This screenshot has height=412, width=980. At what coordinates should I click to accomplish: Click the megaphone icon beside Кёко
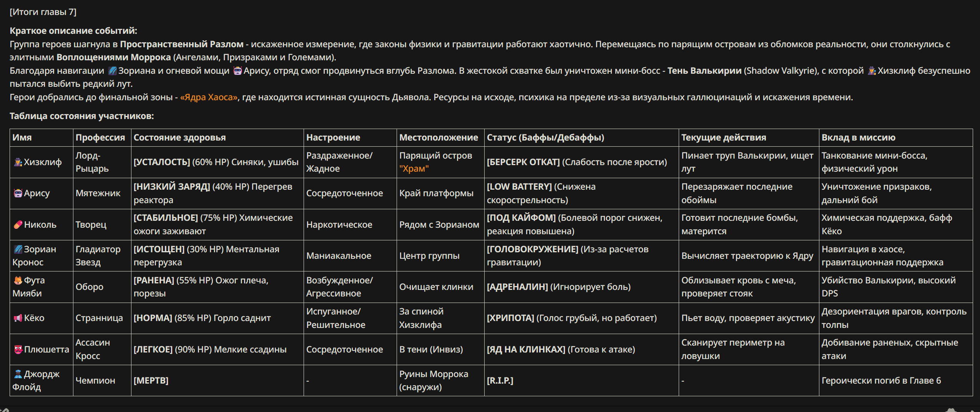(18, 318)
